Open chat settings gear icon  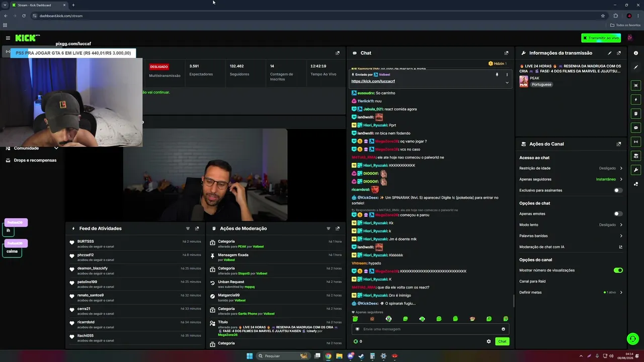489,341
